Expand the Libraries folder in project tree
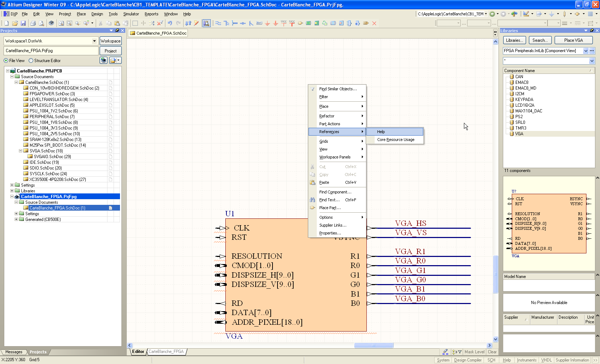 (x=12, y=191)
